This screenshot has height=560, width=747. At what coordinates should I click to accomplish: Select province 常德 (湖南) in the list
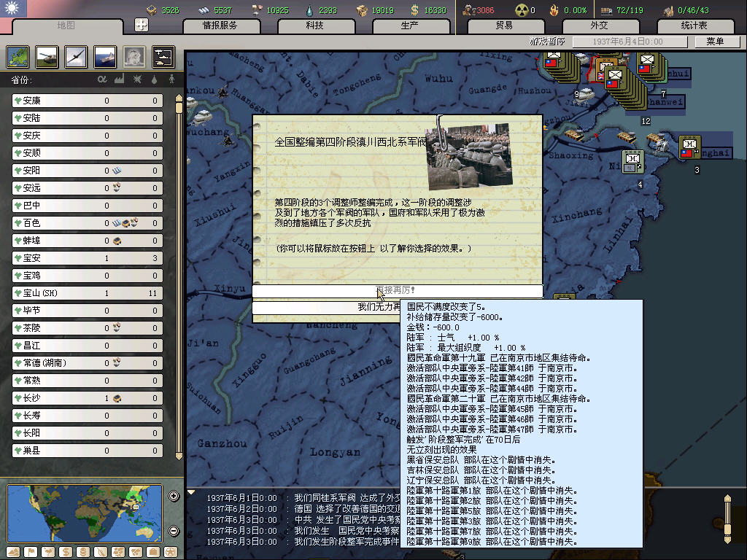[88, 363]
